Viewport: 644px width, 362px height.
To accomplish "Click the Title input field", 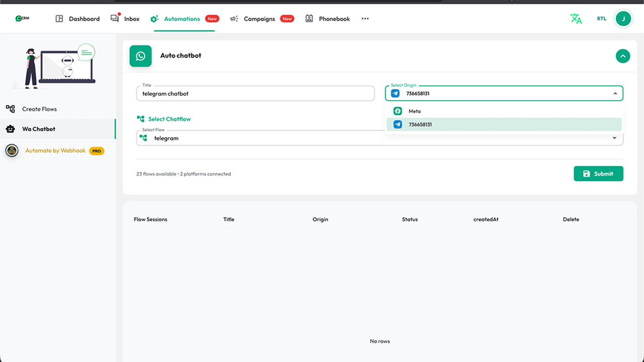I will [x=256, y=94].
